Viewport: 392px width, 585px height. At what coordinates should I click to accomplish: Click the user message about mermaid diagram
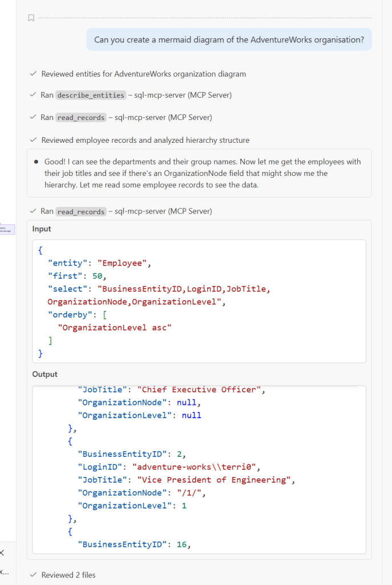click(x=229, y=39)
